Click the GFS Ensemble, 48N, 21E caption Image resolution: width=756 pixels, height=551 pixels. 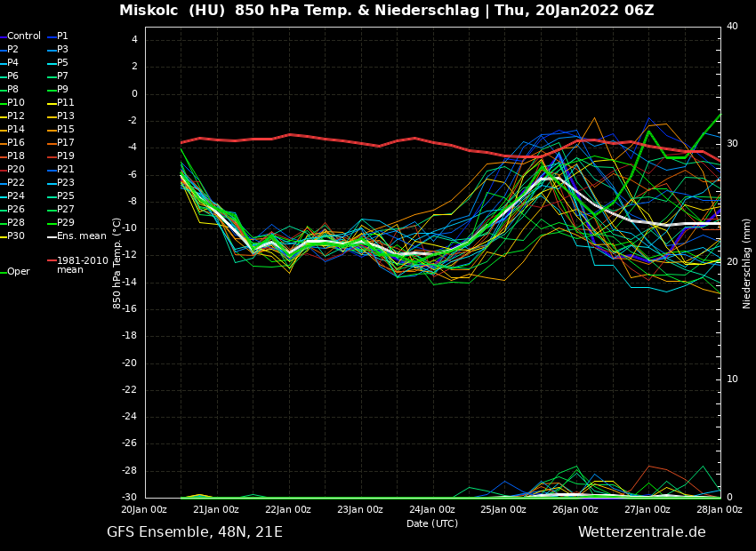pyautogui.click(x=195, y=532)
